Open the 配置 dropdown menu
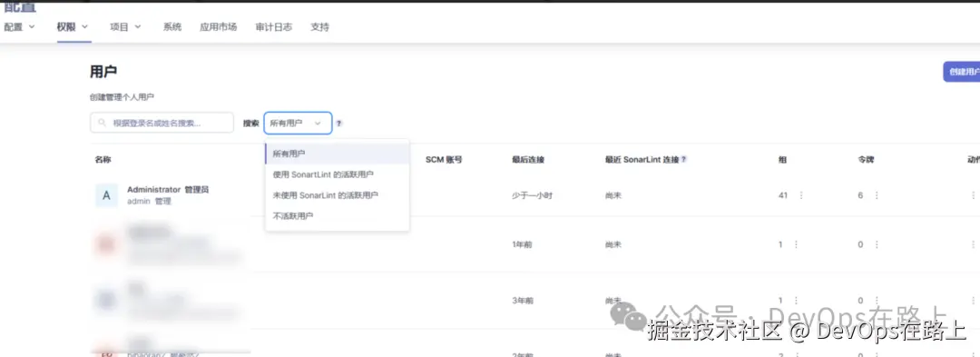Viewport: 980px width, 357px height. coord(19,27)
